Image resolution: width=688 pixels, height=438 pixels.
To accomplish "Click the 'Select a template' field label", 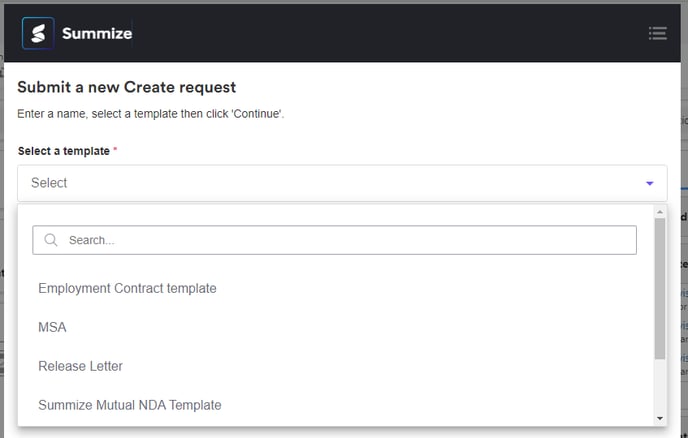I will pos(63,151).
